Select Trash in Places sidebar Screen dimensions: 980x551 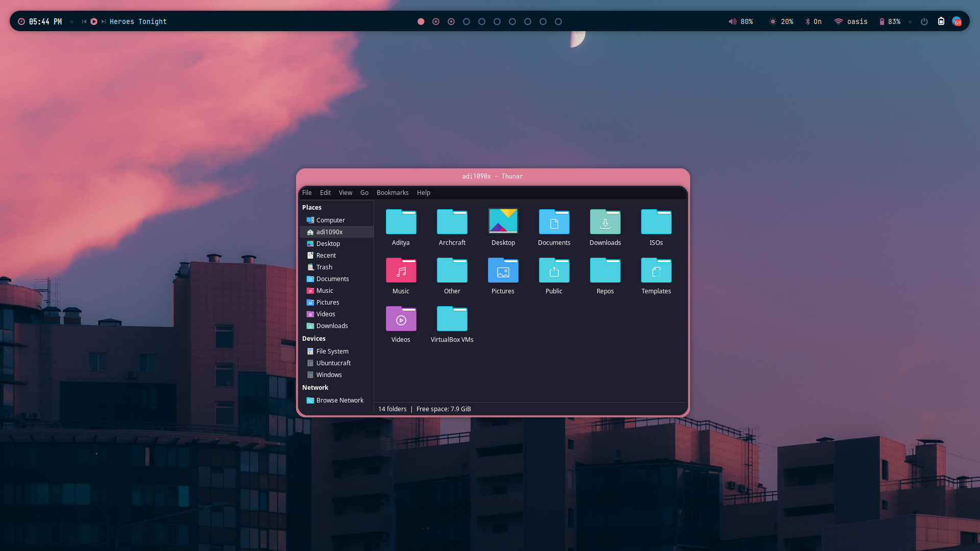pos(324,267)
